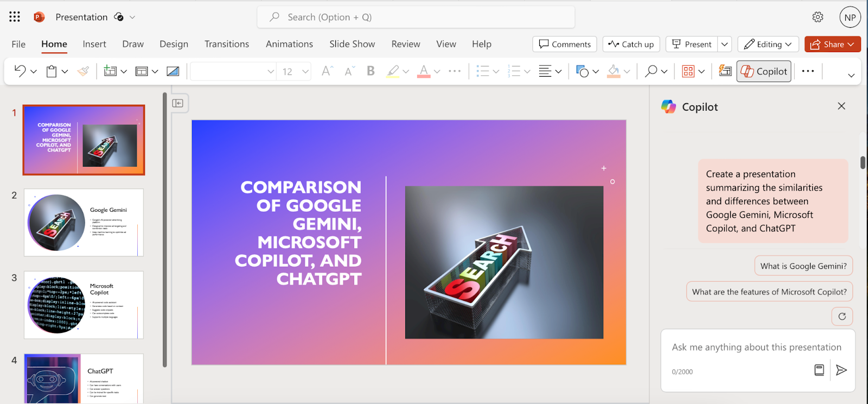Viewport: 868px width, 404px height.
Task: Apply the yellow text highlight color
Action: [393, 71]
